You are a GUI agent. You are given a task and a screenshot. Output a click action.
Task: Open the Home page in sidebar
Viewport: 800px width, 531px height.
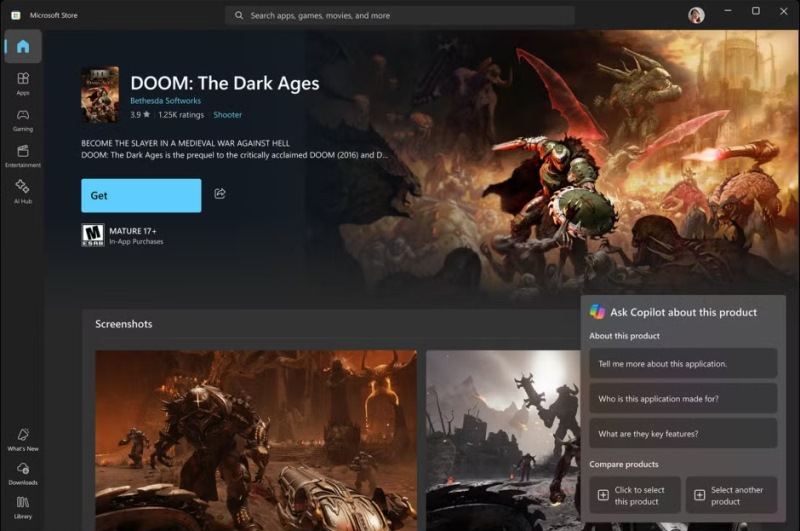[22, 47]
